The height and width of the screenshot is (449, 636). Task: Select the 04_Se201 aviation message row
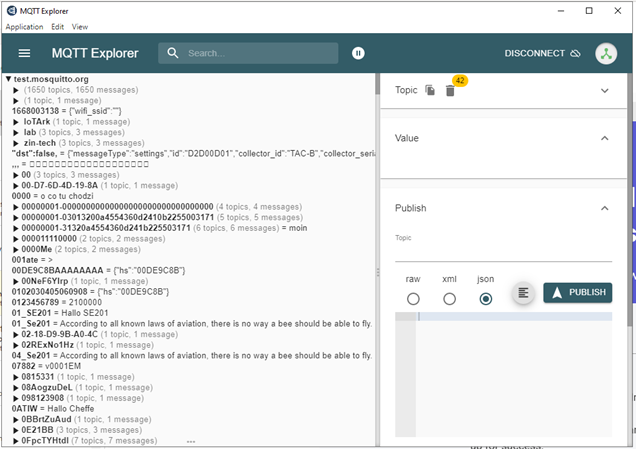click(192, 356)
